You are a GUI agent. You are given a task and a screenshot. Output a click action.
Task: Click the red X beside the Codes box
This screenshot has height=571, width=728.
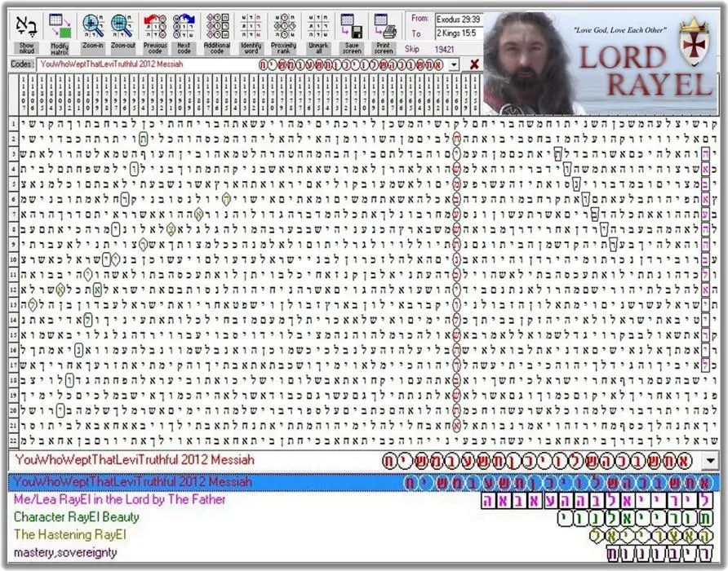click(474, 64)
